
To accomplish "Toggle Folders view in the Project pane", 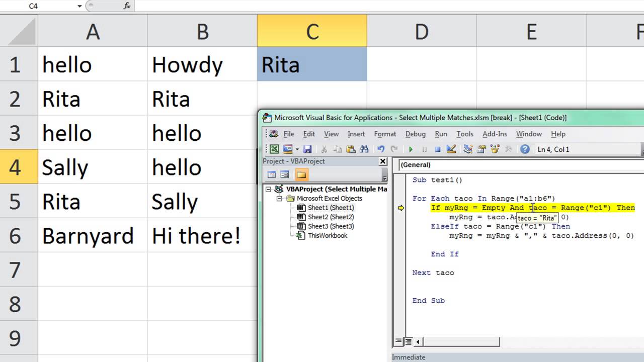I will (301, 175).
